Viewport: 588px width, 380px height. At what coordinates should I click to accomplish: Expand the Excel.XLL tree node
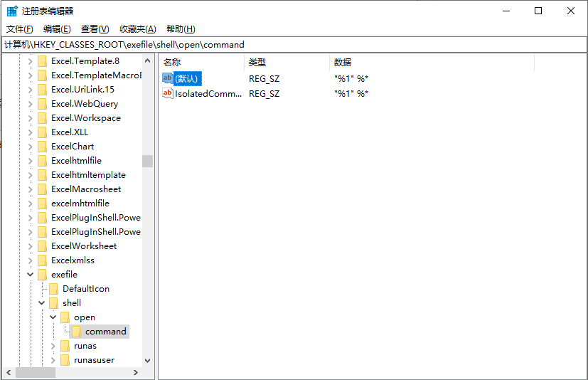[31, 132]
